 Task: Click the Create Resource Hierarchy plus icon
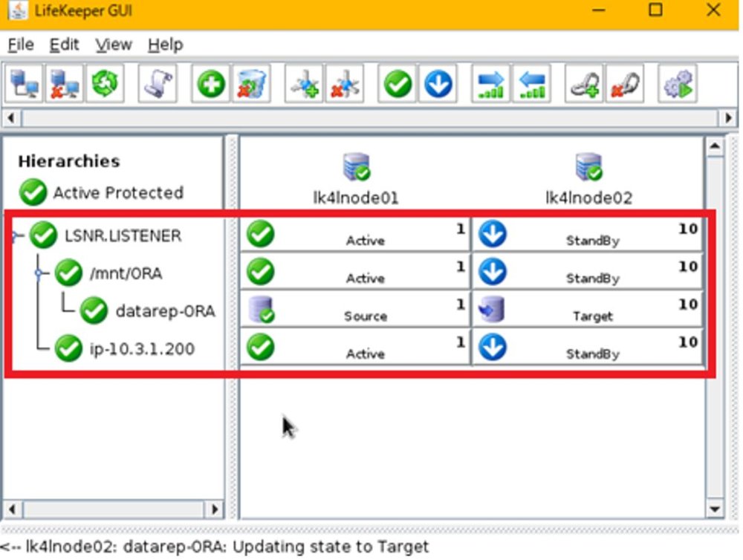coord(211,85)
